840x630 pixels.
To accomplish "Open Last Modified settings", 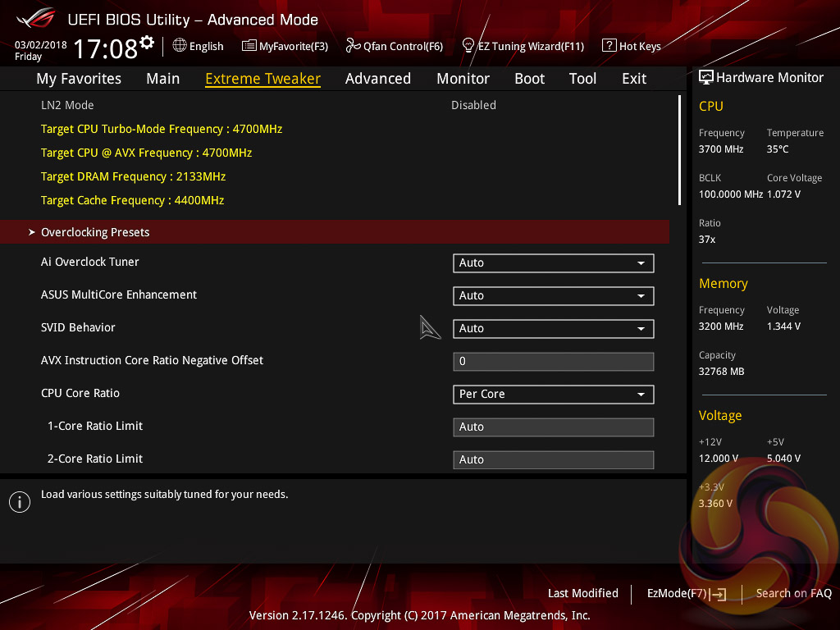I will point(583,593).
